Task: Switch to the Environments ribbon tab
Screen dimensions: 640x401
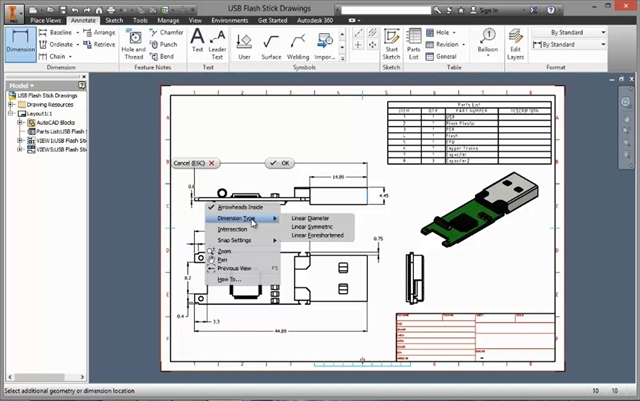Action: pyautogui.click(x=230, y=20)
